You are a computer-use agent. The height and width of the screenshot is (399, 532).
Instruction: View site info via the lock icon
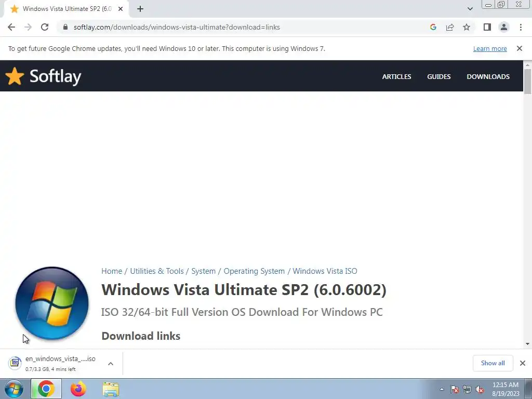point(65,27)
